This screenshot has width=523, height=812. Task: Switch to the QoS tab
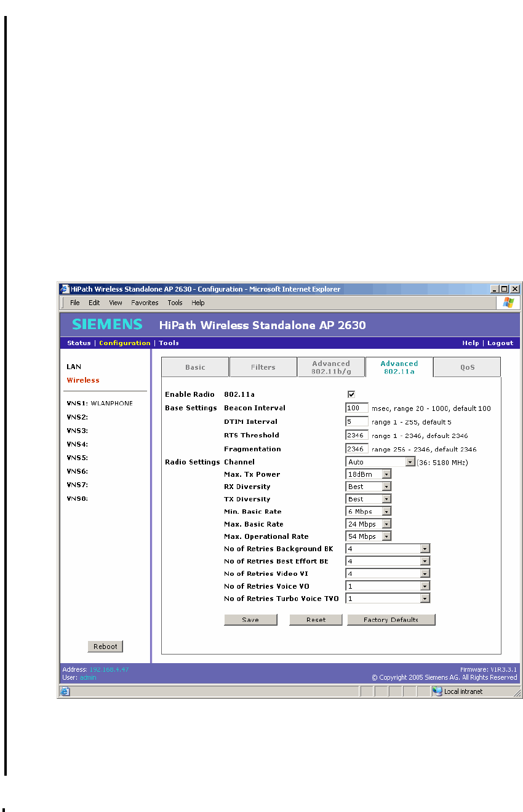point(467,367)
